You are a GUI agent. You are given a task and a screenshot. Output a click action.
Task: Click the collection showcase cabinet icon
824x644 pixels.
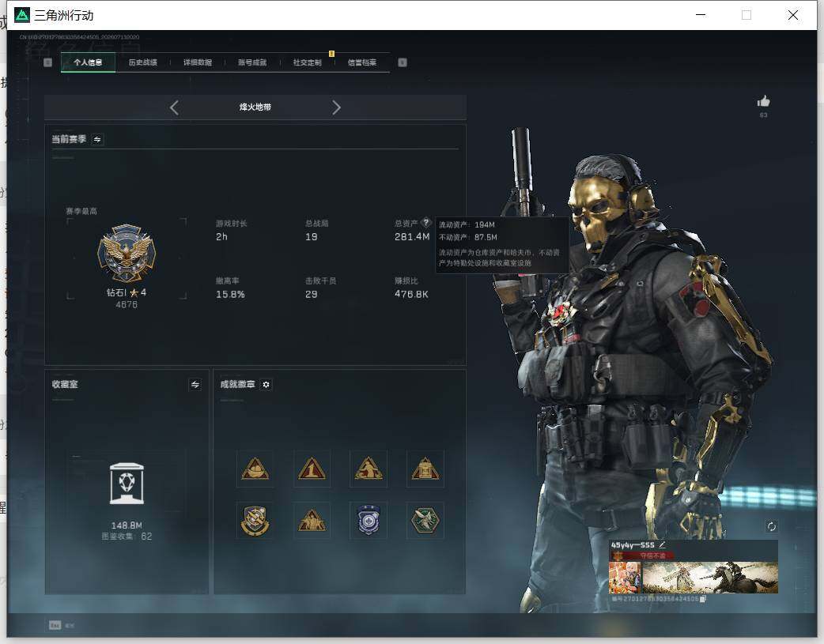pos(127,484)
